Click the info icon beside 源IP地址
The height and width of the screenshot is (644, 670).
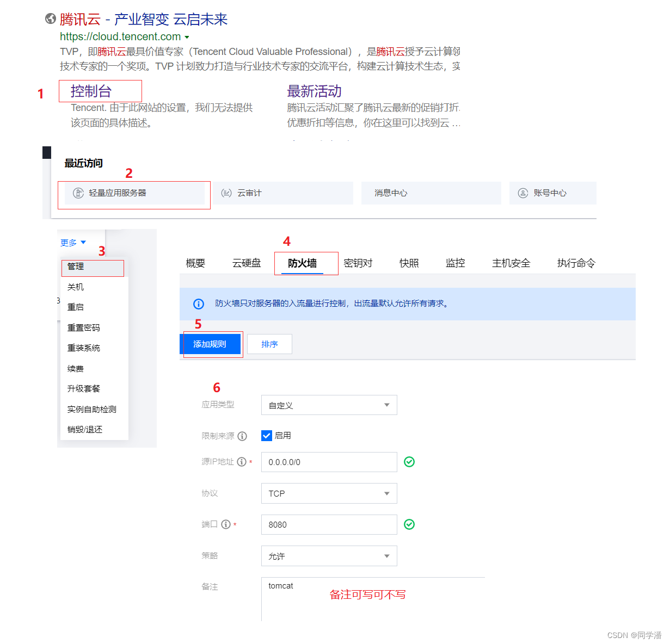(241, 462)
